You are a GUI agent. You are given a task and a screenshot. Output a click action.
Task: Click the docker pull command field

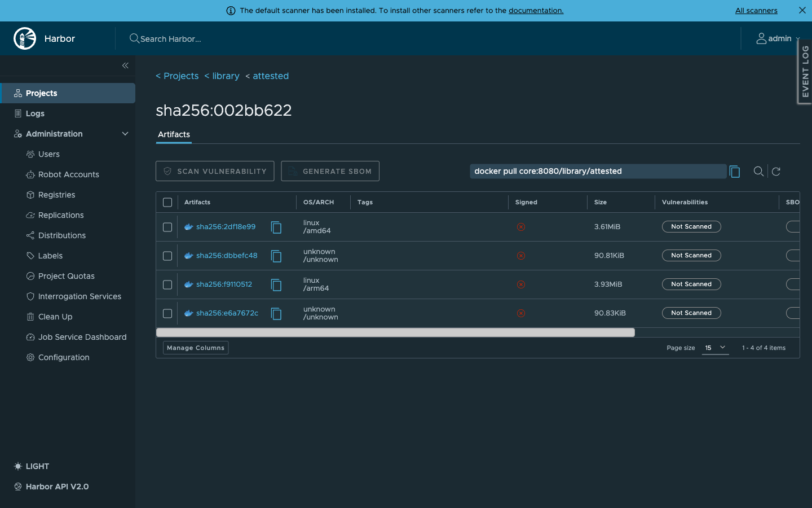point(598,171)
